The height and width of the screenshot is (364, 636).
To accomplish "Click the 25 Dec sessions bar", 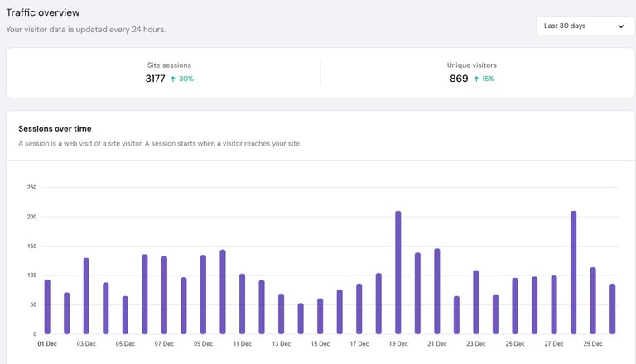I will pos(515,306).
